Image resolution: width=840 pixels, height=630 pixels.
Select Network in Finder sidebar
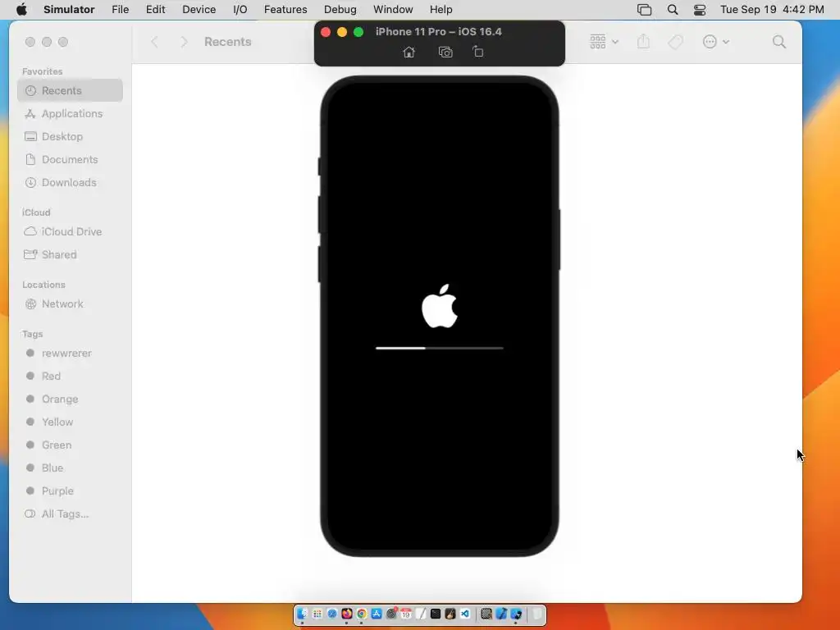[x=70, y=304]
